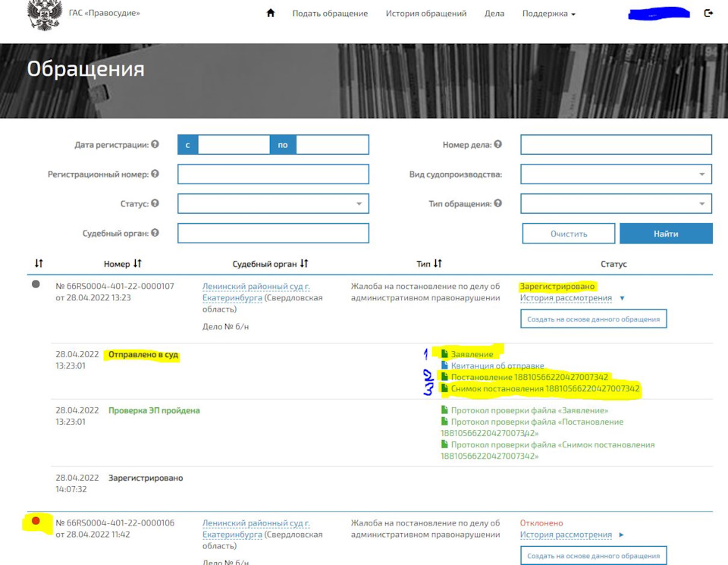Screen dimensions: 728x565
Task: Open the Квитанция об отправке link
Action: point(497,366)
